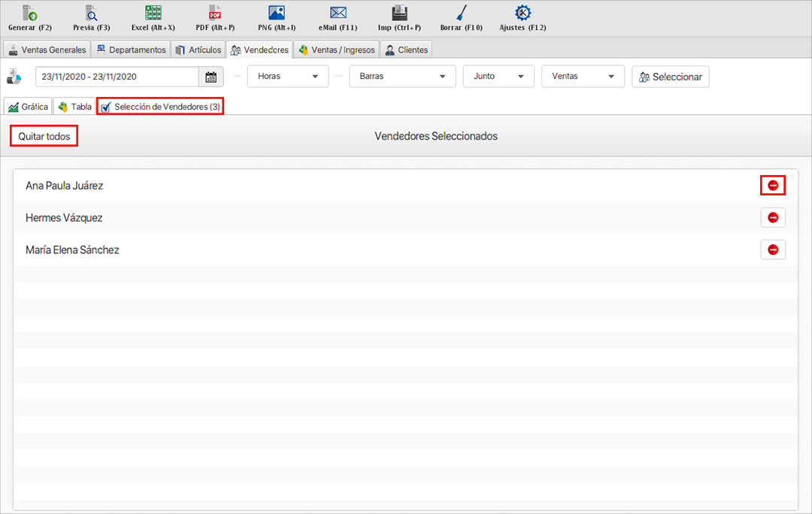Expand the Junto dropdown
This screenshot has height=514, width=812.
[x=498, y=77]
